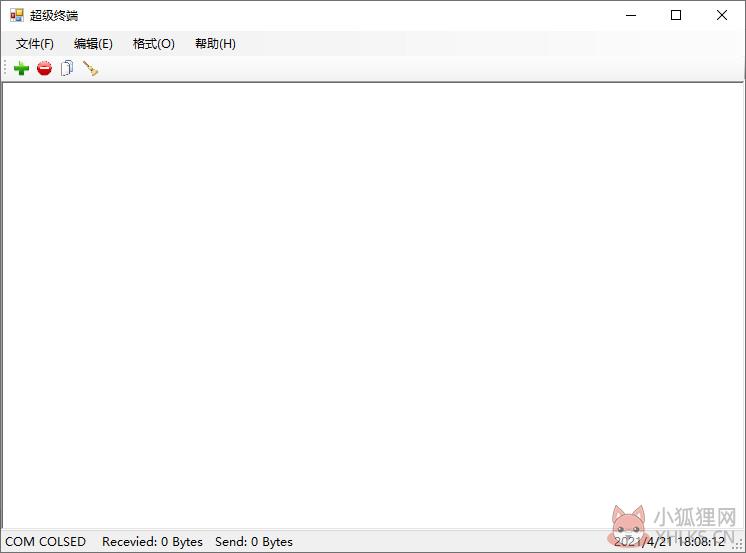Open the 格式(O) menu

154,44
